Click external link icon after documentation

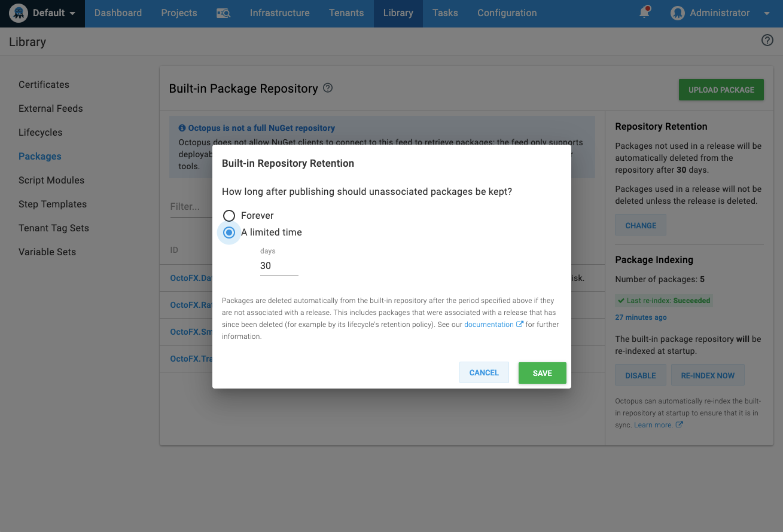(x=520, y=325)
